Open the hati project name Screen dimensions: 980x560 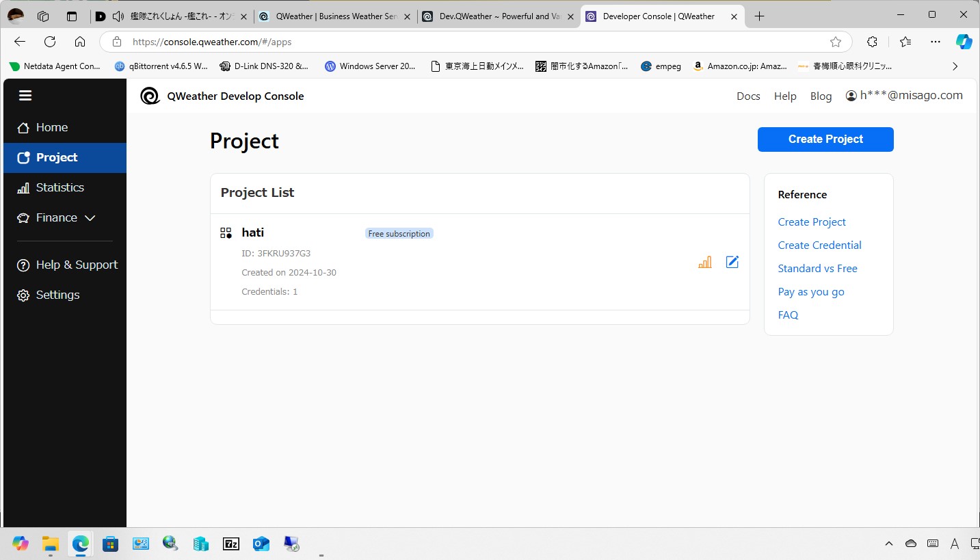[253, 232]
